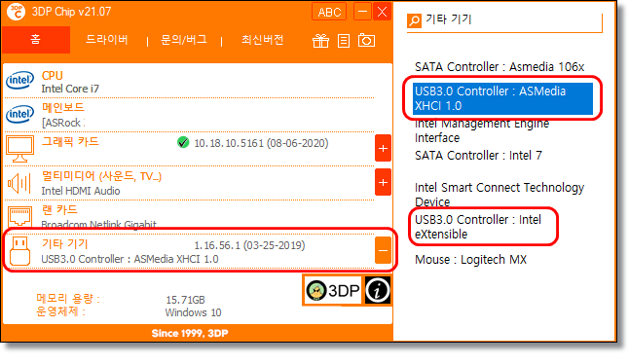The image size is (629, 364).
Task: Open the 최신버전 tab
Action: coord(262,40)
